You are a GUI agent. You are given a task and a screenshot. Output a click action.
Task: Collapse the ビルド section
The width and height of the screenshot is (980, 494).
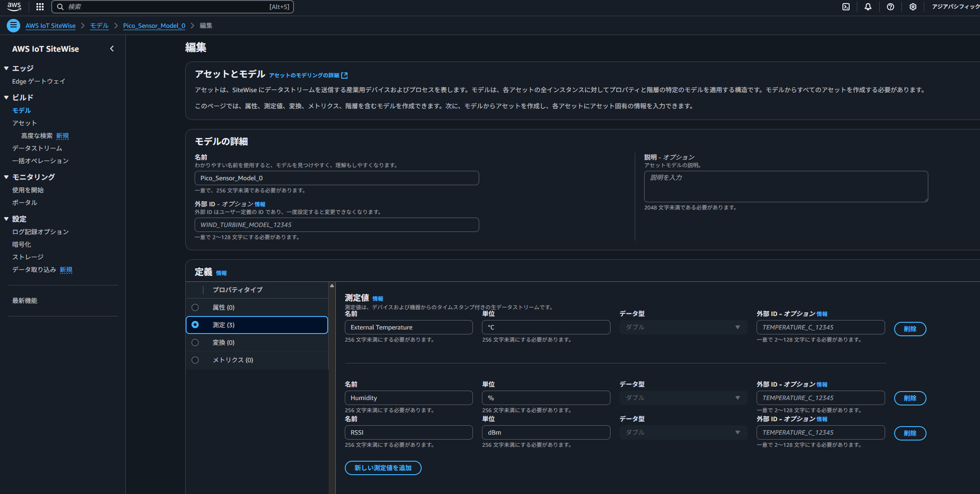pyautogui.click(x=6, y=98)
